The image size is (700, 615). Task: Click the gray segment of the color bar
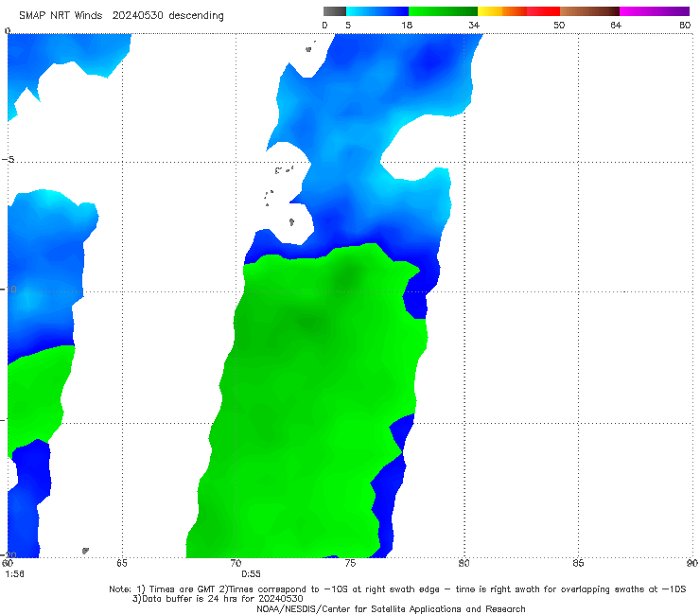click(x=334, y=11)
